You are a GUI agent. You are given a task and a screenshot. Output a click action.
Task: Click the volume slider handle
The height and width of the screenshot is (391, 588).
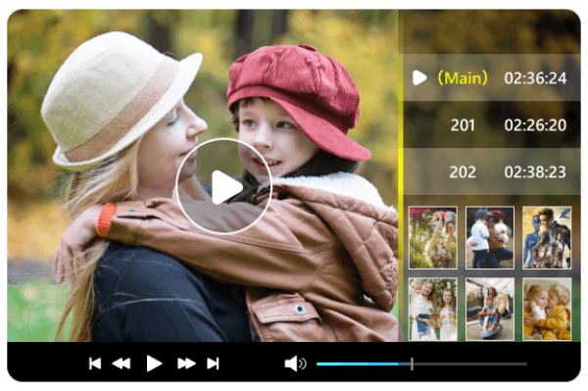(412, 364)
